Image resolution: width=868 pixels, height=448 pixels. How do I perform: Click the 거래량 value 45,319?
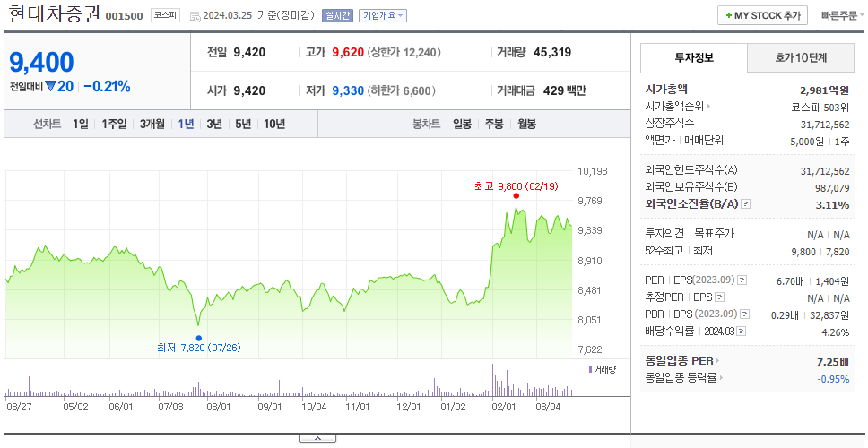[x=552, y=53]
